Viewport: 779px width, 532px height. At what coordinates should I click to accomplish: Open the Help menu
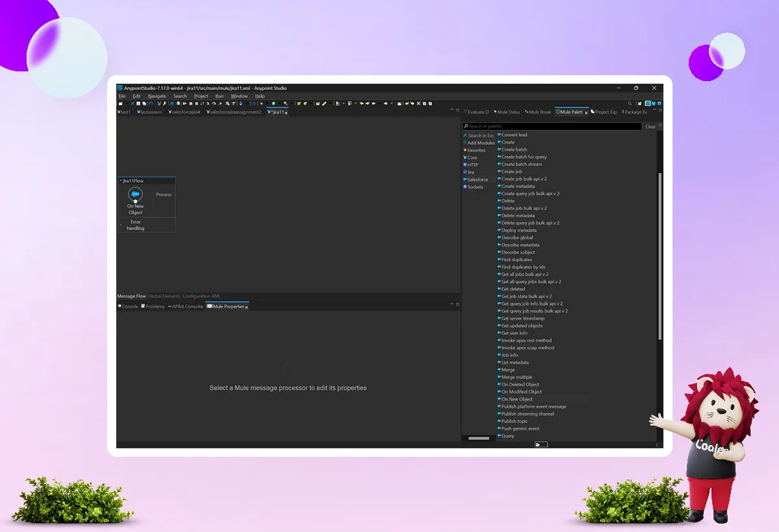point(260,96)
